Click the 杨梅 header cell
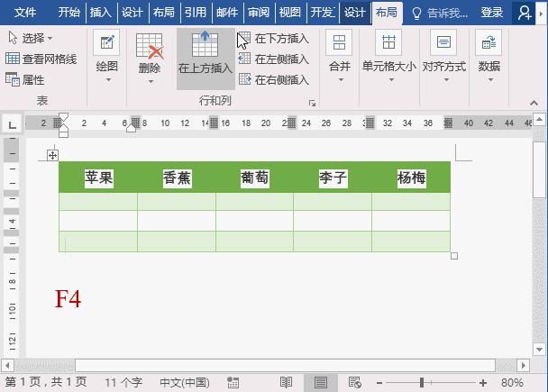This screenshot has width=548, height=392. tap(411, 178)
